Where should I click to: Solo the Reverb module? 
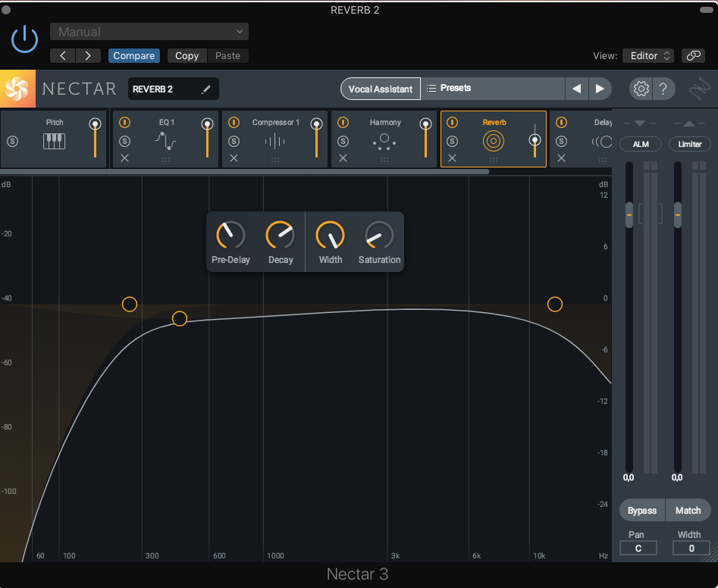[453, 142]
